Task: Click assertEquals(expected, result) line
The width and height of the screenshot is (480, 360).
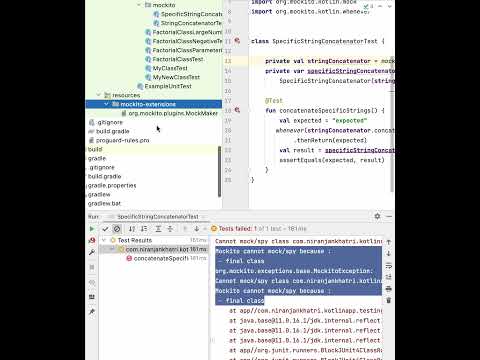Action: click(x=332, y=160)
